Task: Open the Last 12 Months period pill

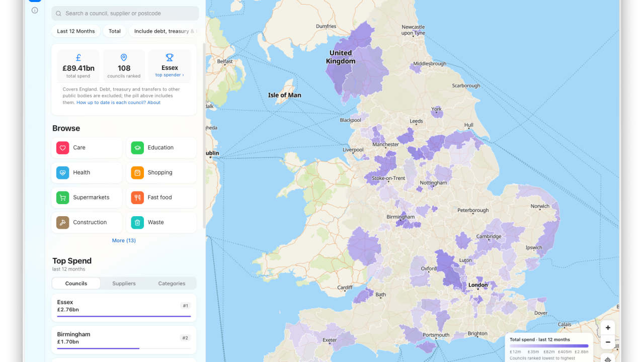Action: tap(76, 31)
